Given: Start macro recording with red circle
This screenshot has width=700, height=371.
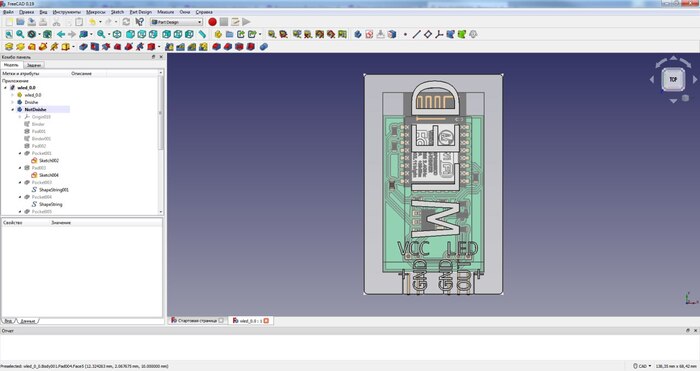Looking at the screenshot, I should 212,22.
